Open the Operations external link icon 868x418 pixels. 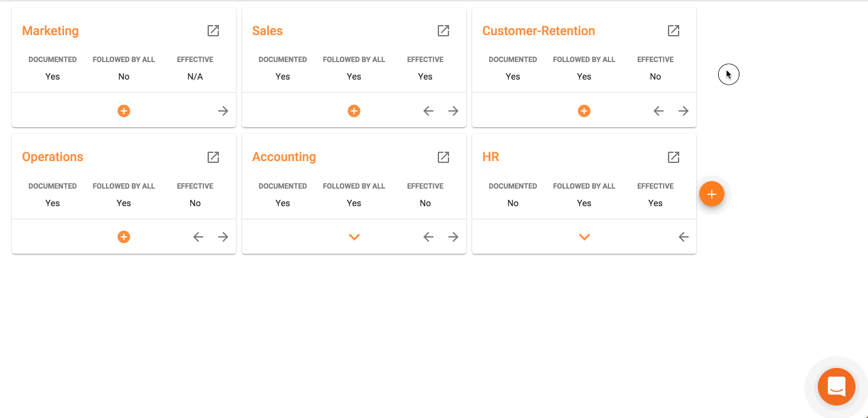213,157
